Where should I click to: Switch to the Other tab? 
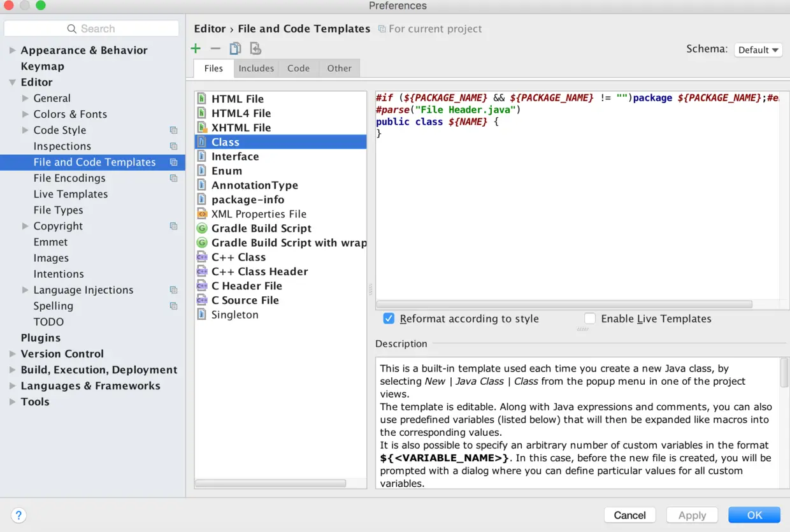pyautogui.click(x=339, y=68)
